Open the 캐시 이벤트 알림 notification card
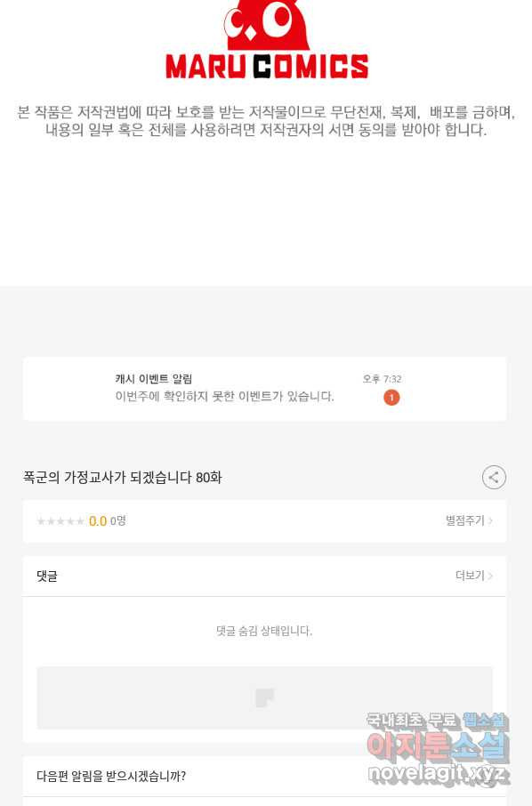 [x=264, y=389]
